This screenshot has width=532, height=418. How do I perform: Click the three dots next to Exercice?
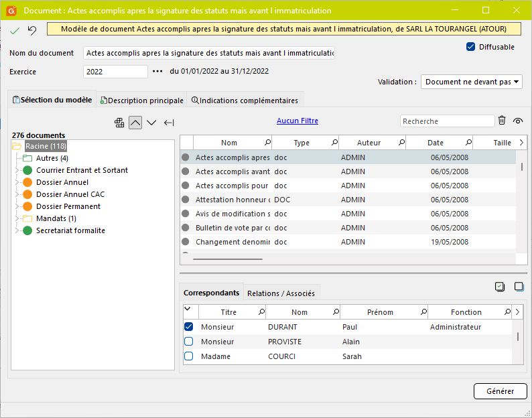(158, 72)
